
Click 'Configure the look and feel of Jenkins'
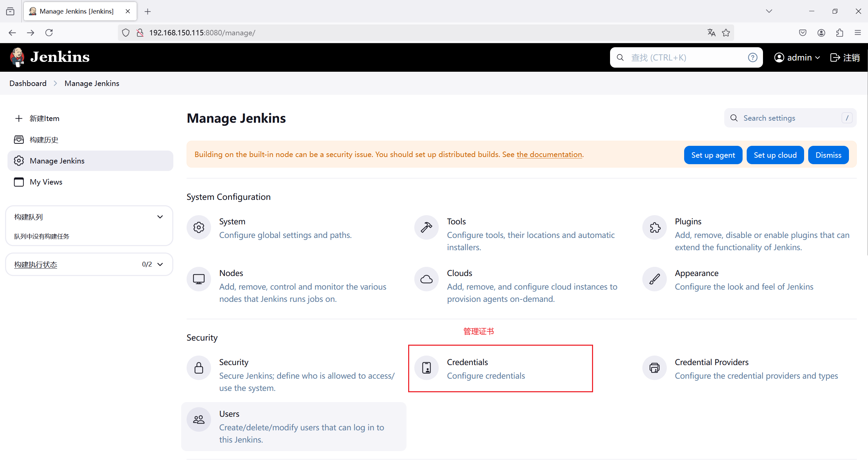[x=744, y=287]
